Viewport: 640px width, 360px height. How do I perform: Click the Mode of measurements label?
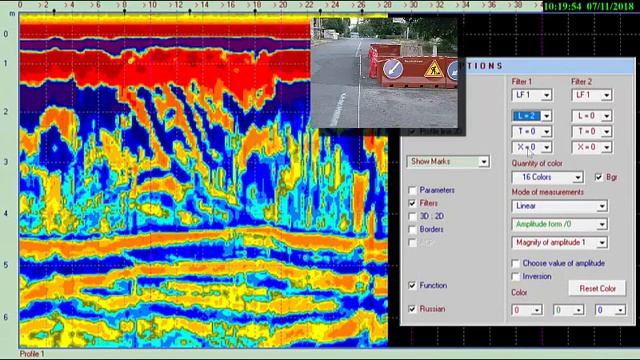(x=548, y=192)
